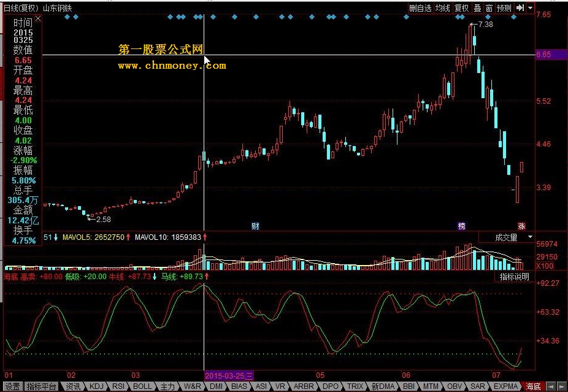Click the 涨幅 value -2.90% in the info panel
568x392 pixels.
coord(23,160)
